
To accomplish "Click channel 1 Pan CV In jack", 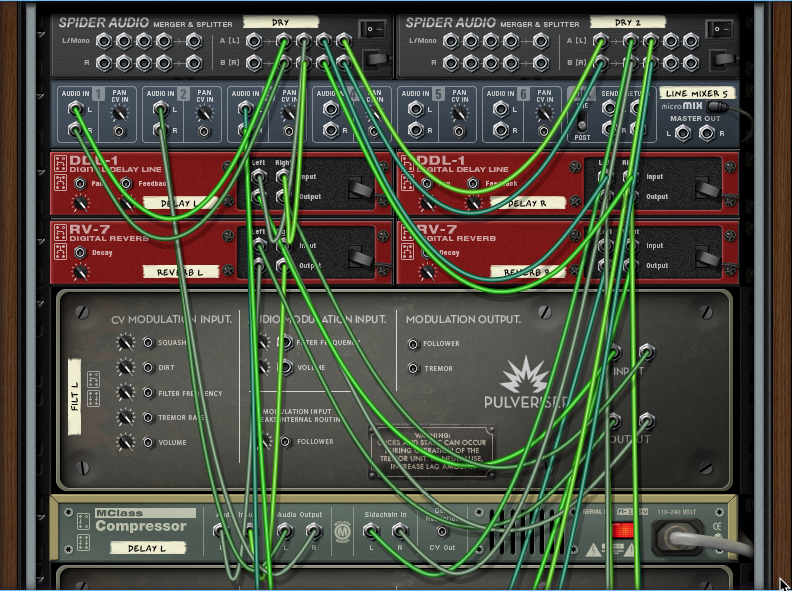I will point(119,131).
